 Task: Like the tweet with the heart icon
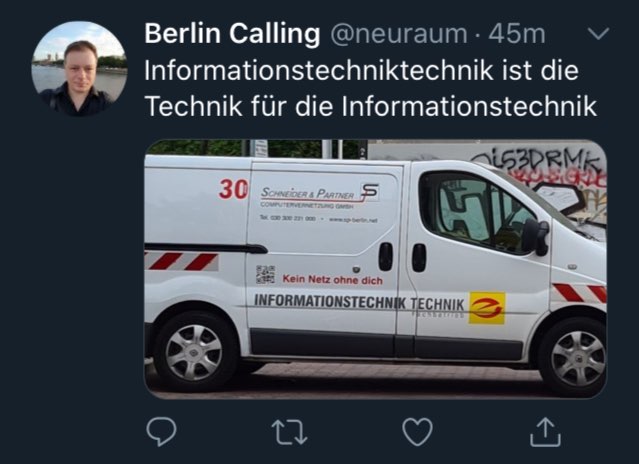pyautogui.click(x=417, y=432)
